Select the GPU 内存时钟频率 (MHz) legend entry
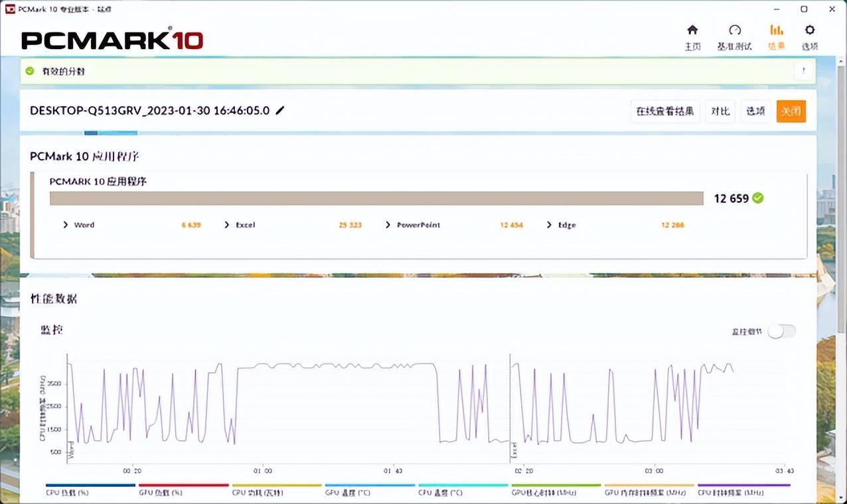 650,489
